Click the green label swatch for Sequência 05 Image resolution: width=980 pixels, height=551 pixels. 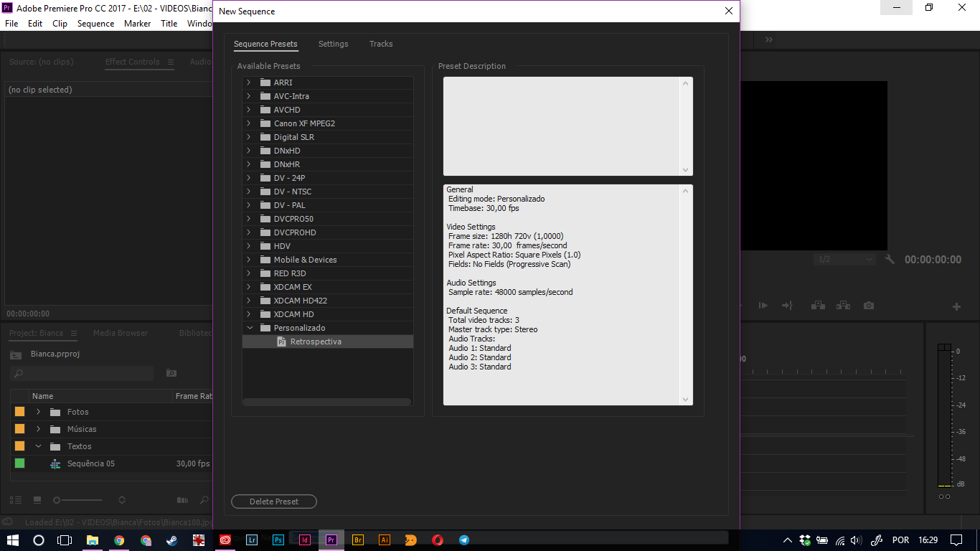pos(19,463)
